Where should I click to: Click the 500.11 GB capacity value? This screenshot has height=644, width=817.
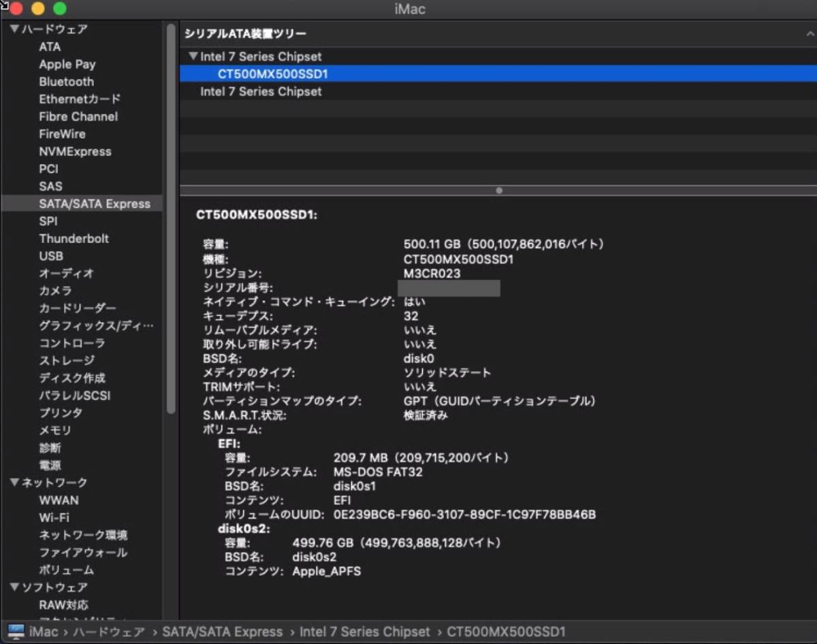pos(504,244)
